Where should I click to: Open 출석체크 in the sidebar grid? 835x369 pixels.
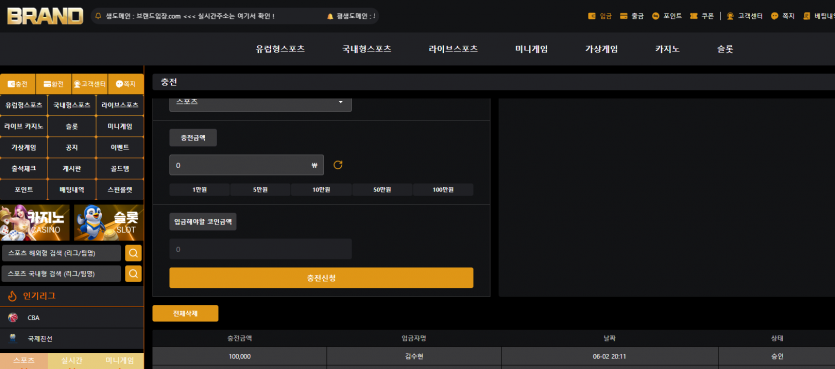coord(24,168)
